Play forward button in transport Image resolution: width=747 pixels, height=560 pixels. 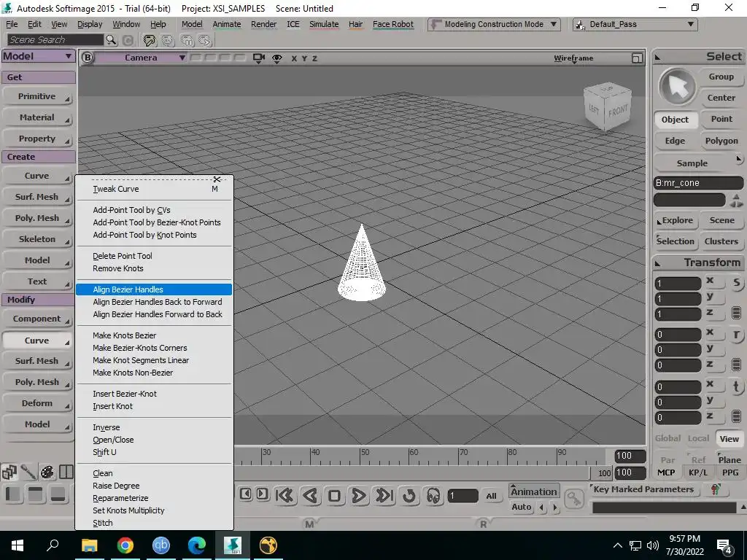(359, 496)
